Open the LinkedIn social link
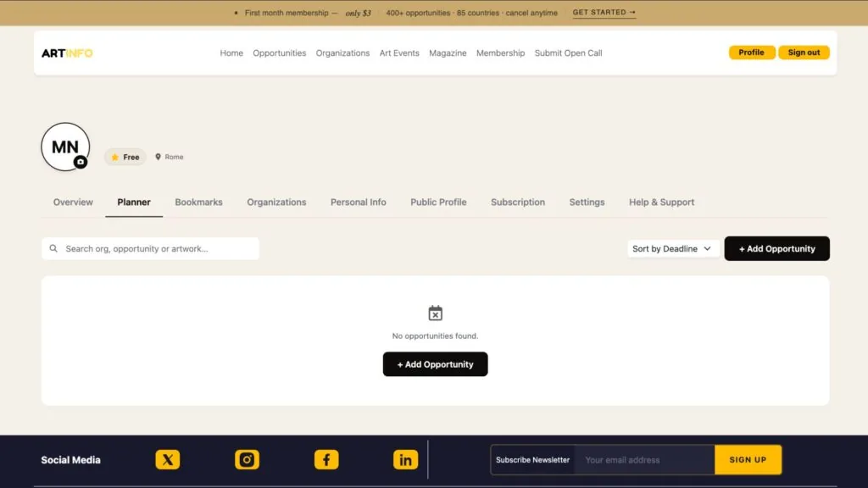Image resolution: width=868 pixels, height=488 pixels. [406, 460]
